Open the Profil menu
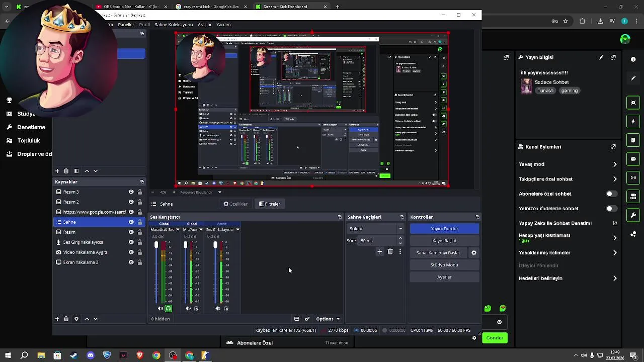The image size is (644, 362). (x=144, y=25)
